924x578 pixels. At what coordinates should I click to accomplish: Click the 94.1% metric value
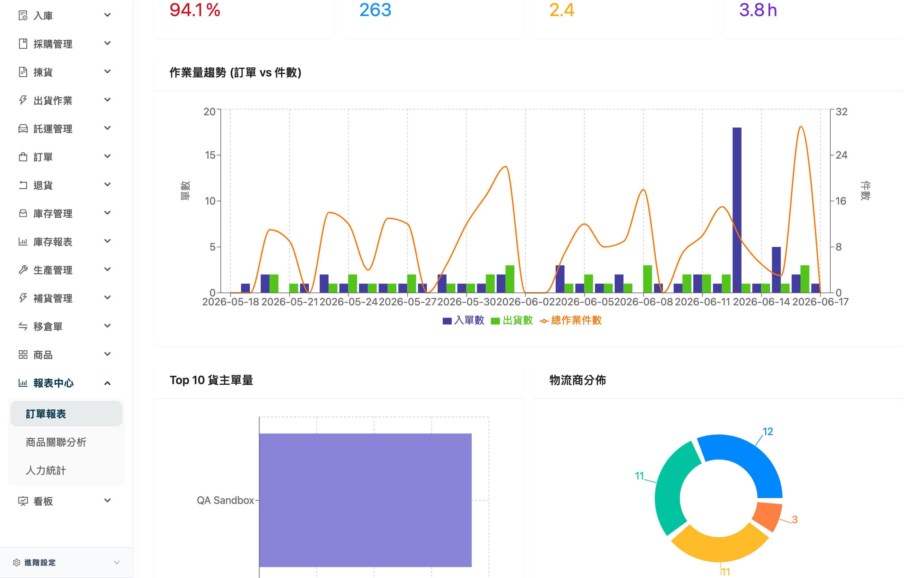(x=195, y=10)
